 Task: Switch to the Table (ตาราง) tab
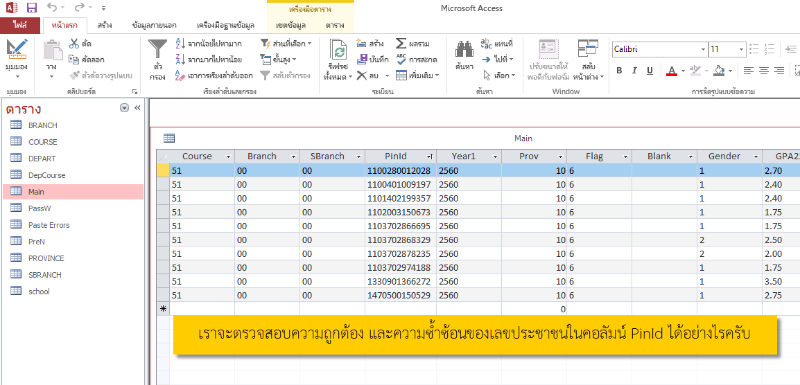pyautogui.click(x=335, y=25)
